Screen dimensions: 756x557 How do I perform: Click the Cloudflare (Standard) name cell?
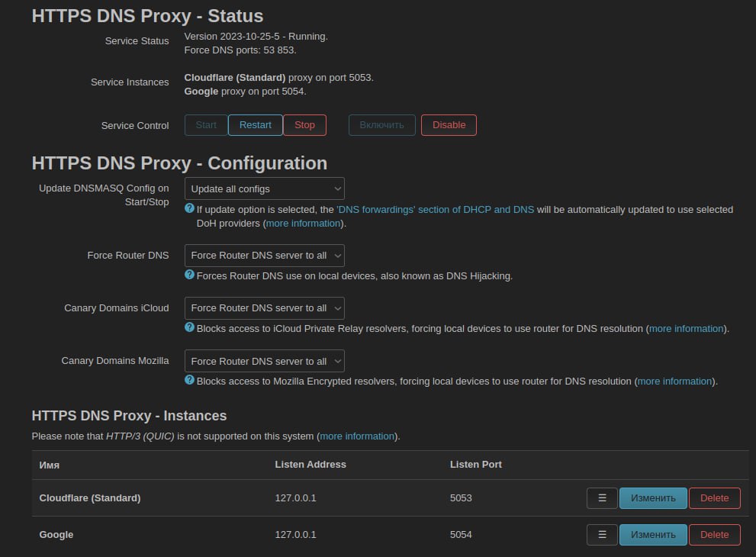(90, 498)
